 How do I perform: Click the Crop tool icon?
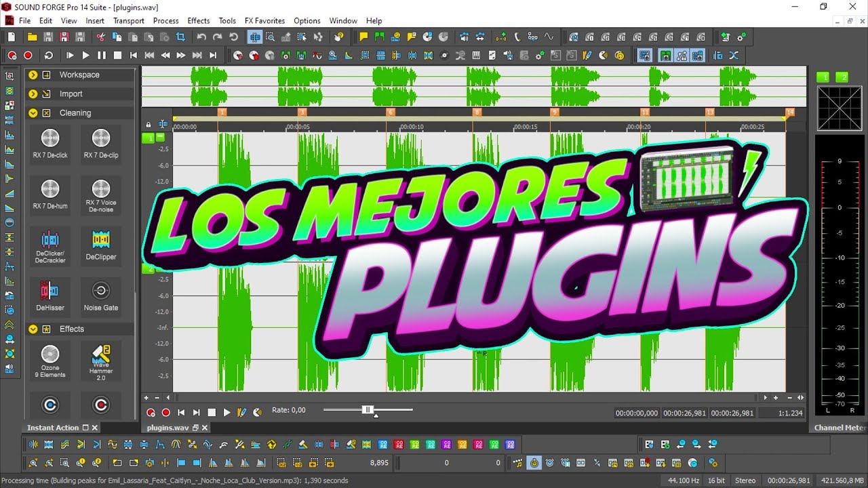181,37
